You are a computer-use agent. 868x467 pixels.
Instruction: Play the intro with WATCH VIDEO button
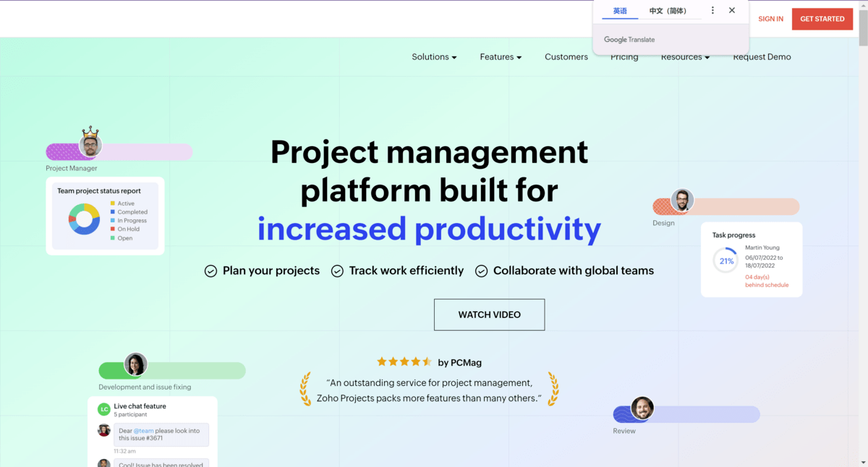pyautogui.click(x=489, y=315)
